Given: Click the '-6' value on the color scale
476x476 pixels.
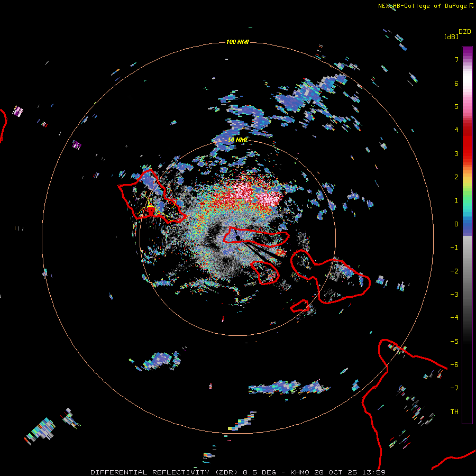Looking at the screenshot, I should pos(454,365).
